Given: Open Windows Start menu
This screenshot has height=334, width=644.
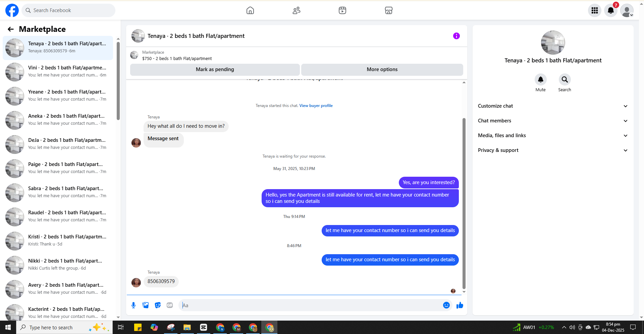Looking at the screenshot, I should (x=8, y=327).
